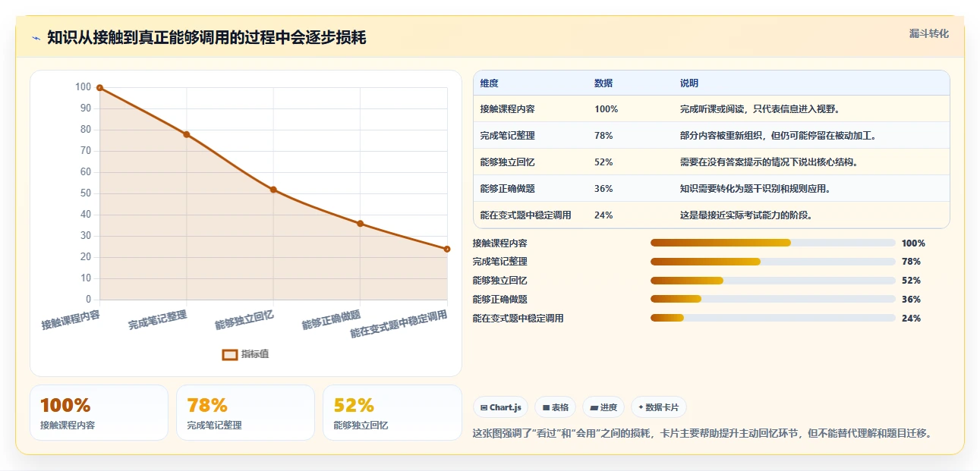Select the 接触课程内容 table row cell
This screenshot has width=980, height=471.
[x=507, y=109]
